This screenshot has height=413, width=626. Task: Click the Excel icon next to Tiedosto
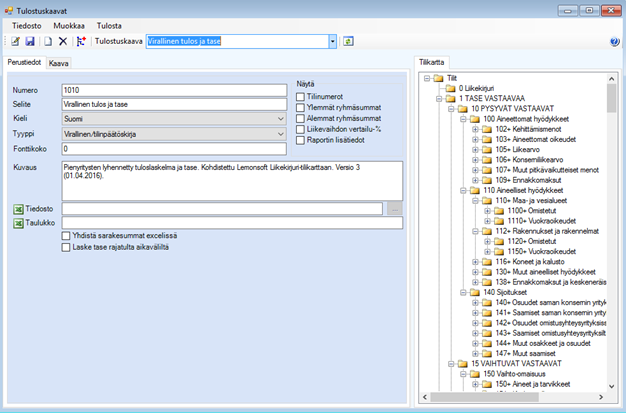[x=19, y=209]
